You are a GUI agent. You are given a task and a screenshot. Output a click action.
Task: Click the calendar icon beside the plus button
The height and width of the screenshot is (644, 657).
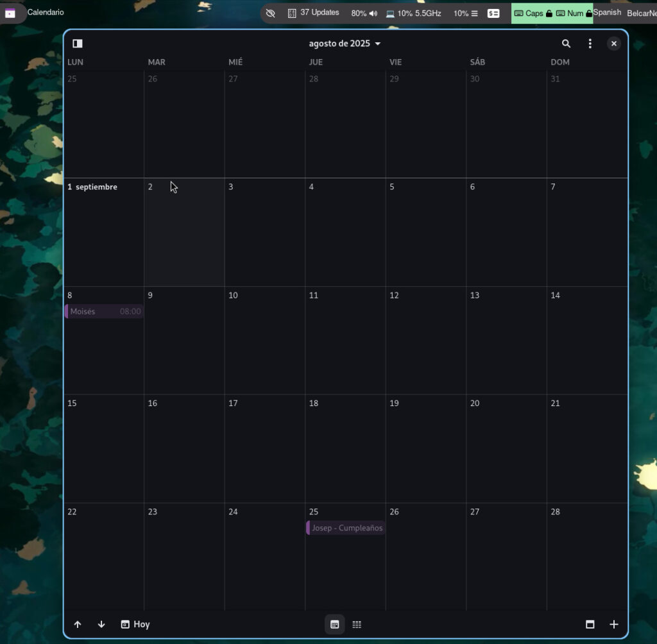point(590,624)
